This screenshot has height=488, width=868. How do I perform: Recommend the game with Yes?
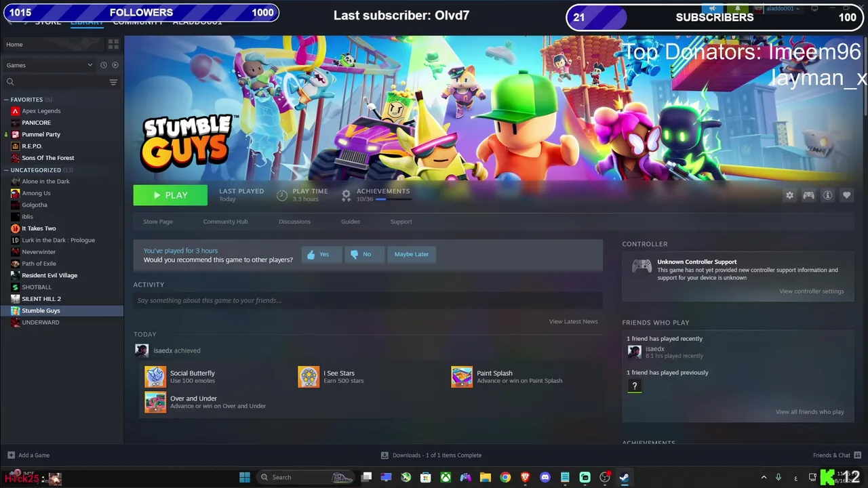[x=321, y=254]
